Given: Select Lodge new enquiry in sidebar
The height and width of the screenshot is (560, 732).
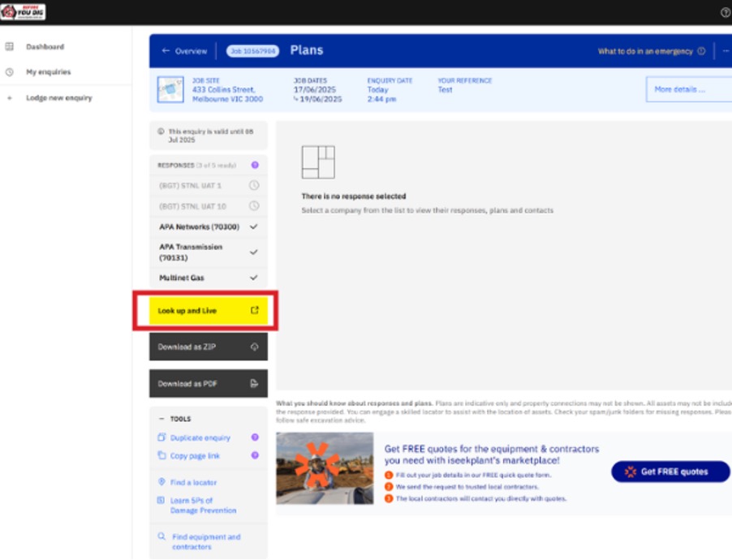Looking at the screenshot, I should (58, 98).
